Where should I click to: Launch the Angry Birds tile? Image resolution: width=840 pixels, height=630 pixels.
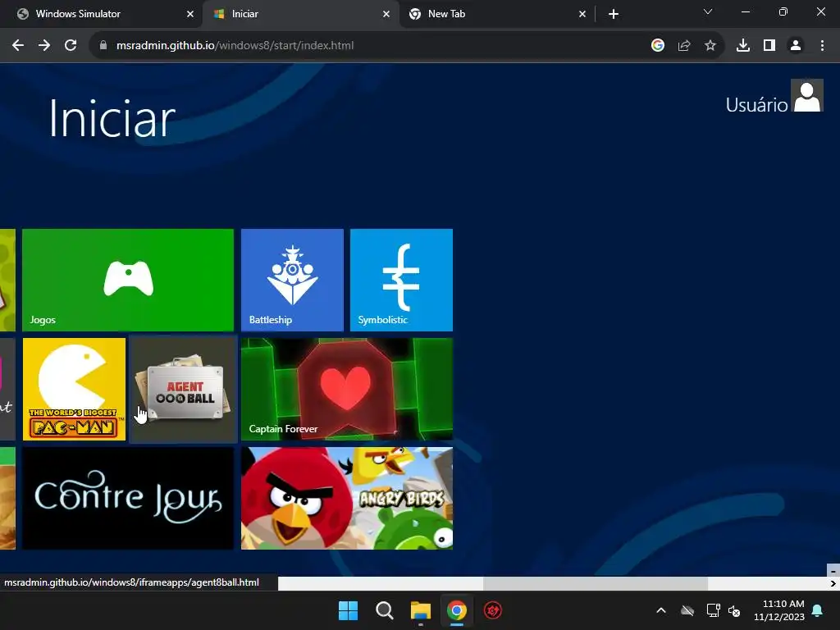pos(347,498)
